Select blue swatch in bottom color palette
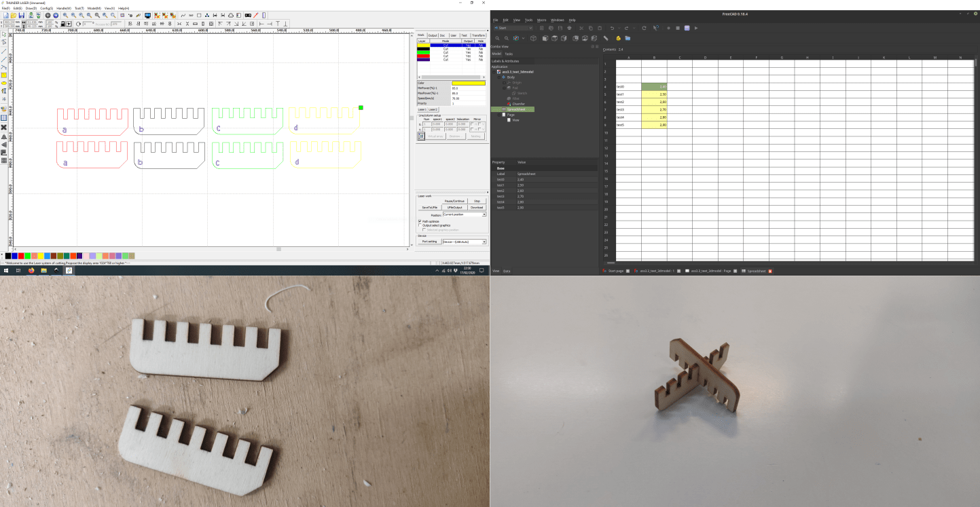The width and height of the screenshot is (980, 507). 15,256
